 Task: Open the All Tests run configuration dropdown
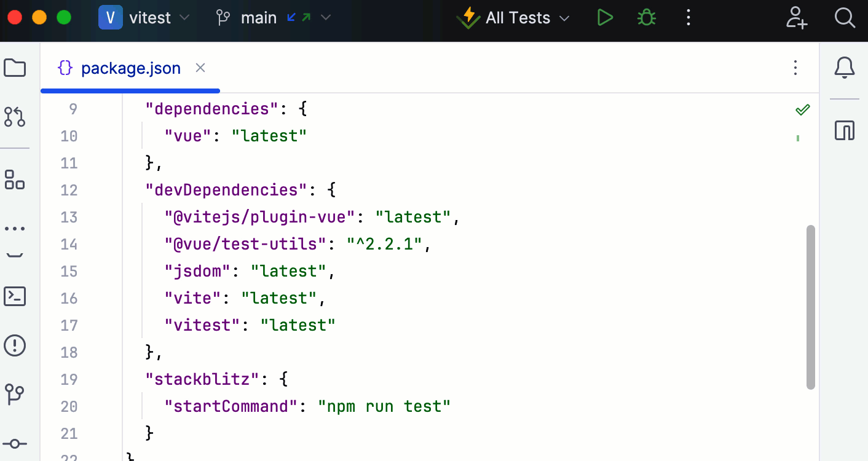pos(564,18)
